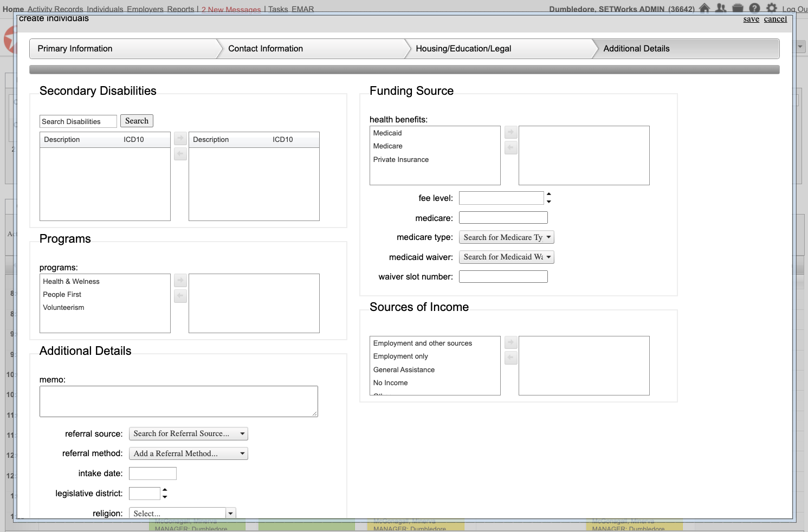
Task: Remove a health benefit with the left arrow
Action: [510, 147]
